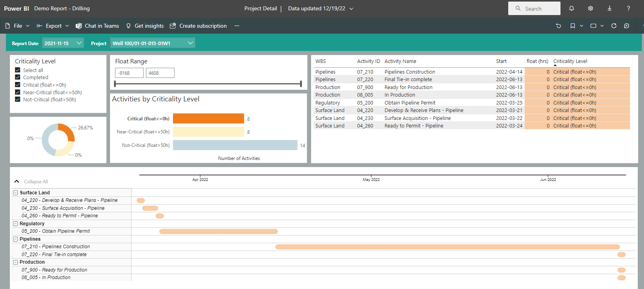This screenshot has width=644, height=289.
Task: Open the comments icon in toolbar
Action: coord(627,26)
